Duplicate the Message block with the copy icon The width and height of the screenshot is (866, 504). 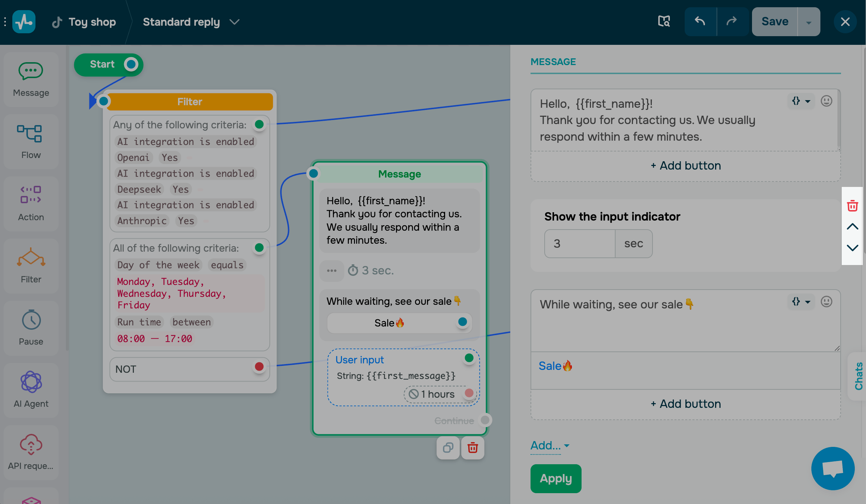448,448
